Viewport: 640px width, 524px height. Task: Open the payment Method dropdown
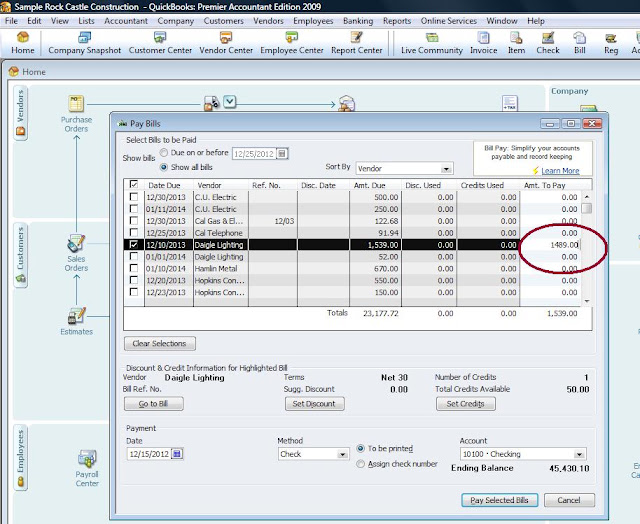(342, 454)
